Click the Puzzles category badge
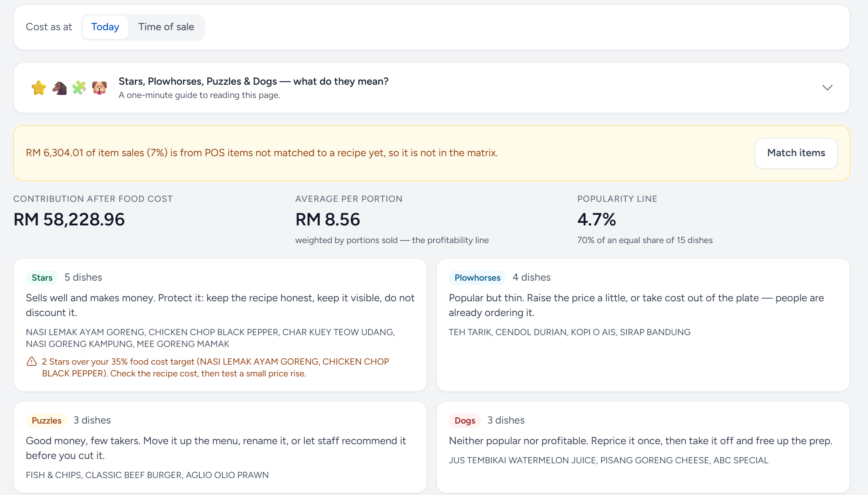This screenshot has height=495, width=868. tap(46, 420)
